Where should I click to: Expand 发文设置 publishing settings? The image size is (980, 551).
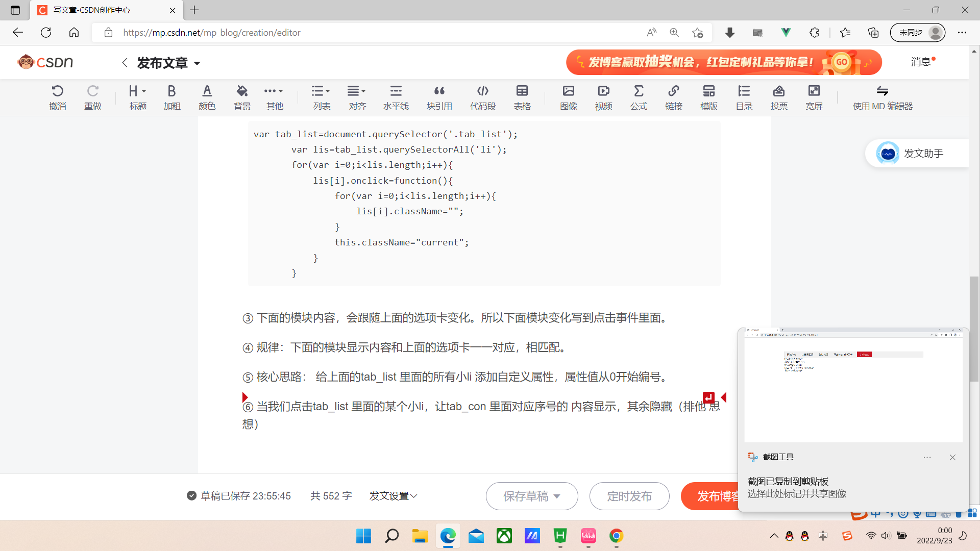tap(393, 496)
